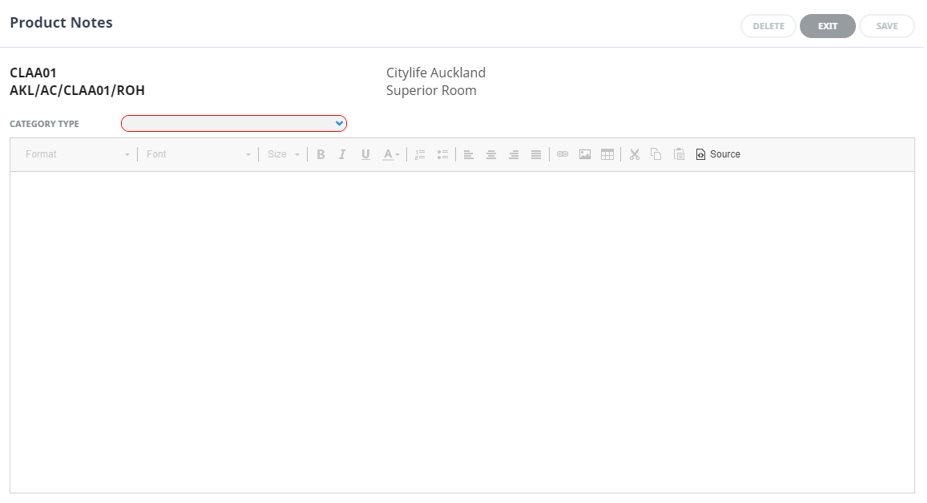Click the SAVE button

pyautogui.click(x=887, y=26)
